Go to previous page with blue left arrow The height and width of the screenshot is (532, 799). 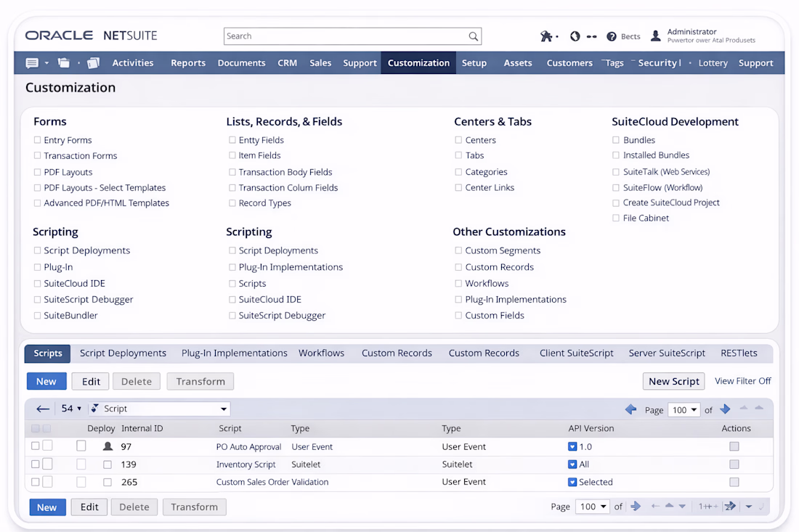coord(630,409)
